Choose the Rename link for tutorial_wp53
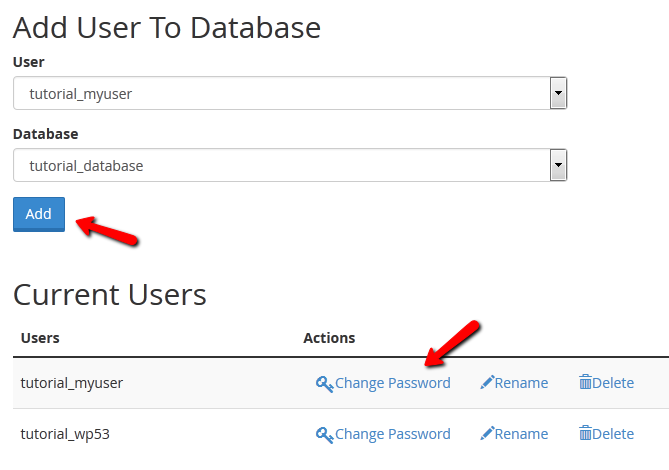The height and width of the screenshot is (470, 669). pos(521,434)
